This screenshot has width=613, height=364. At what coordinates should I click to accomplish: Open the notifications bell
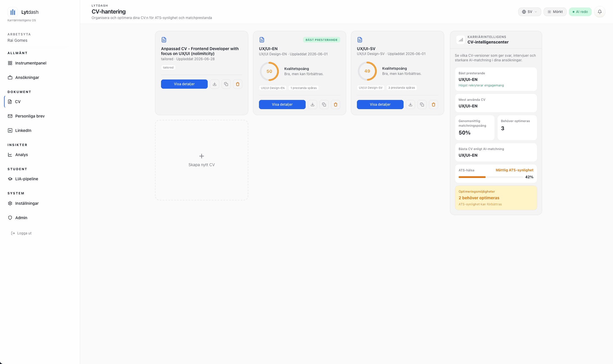(600, 12)
